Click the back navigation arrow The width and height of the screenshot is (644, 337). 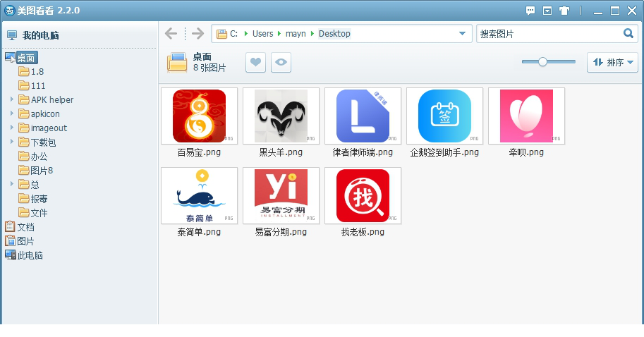171,34
